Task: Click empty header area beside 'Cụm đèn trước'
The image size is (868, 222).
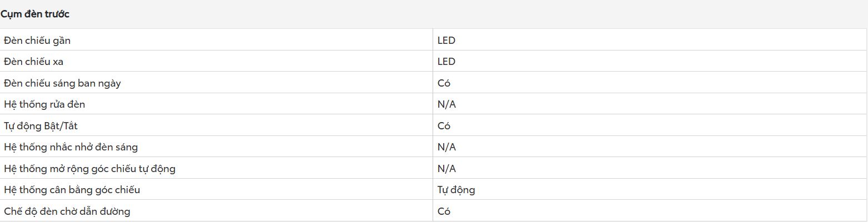Action: 466,14
